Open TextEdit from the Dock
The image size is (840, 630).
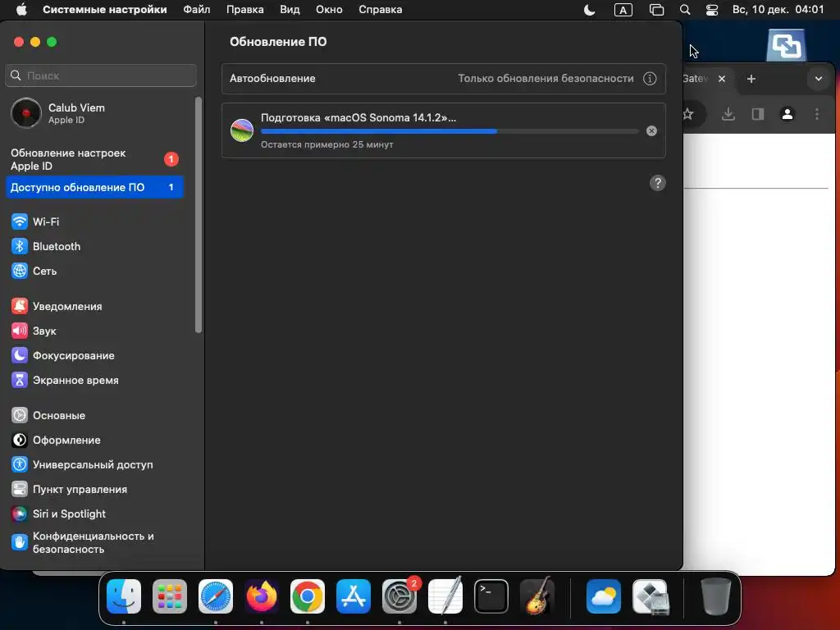pos(445,596)
